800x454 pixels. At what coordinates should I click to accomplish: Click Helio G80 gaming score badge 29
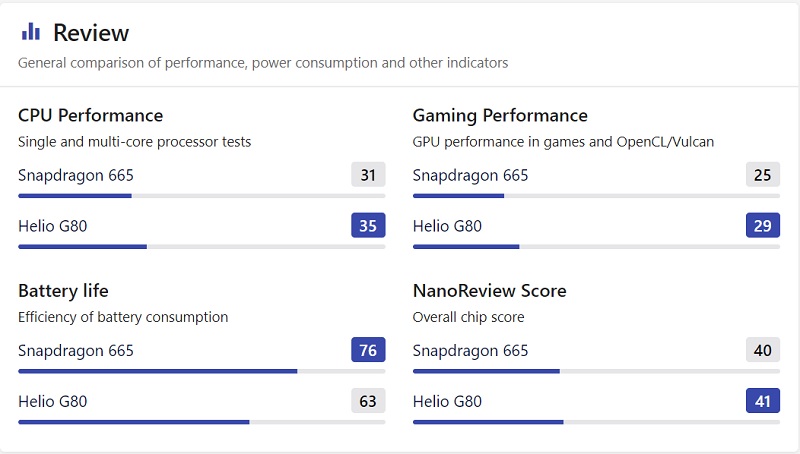tap(763, 225)
